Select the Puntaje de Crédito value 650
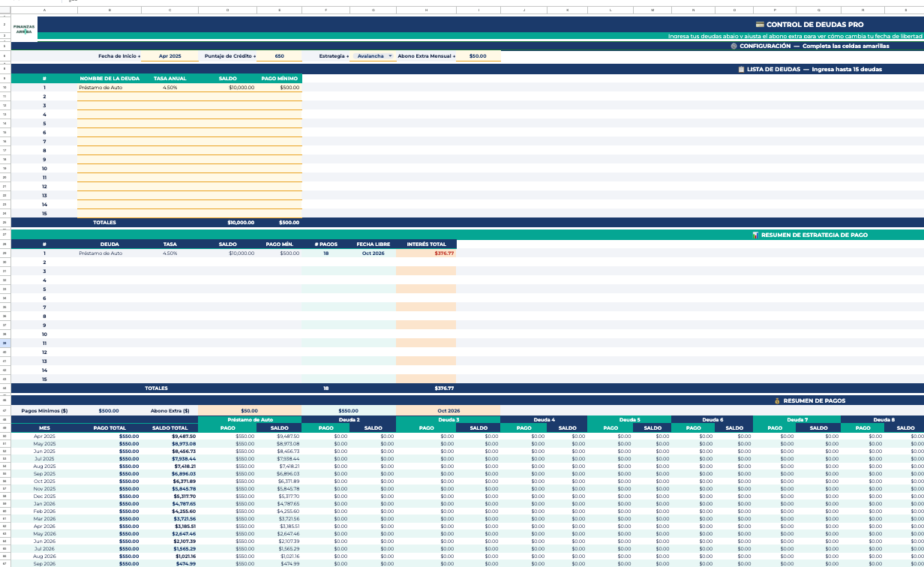924x567 pixels. [x=279, y=56]
